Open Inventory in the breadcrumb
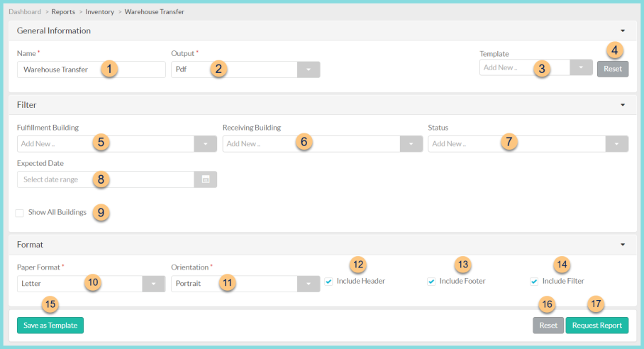The width and height of the screenshot is (644, 349). point(100,11)
